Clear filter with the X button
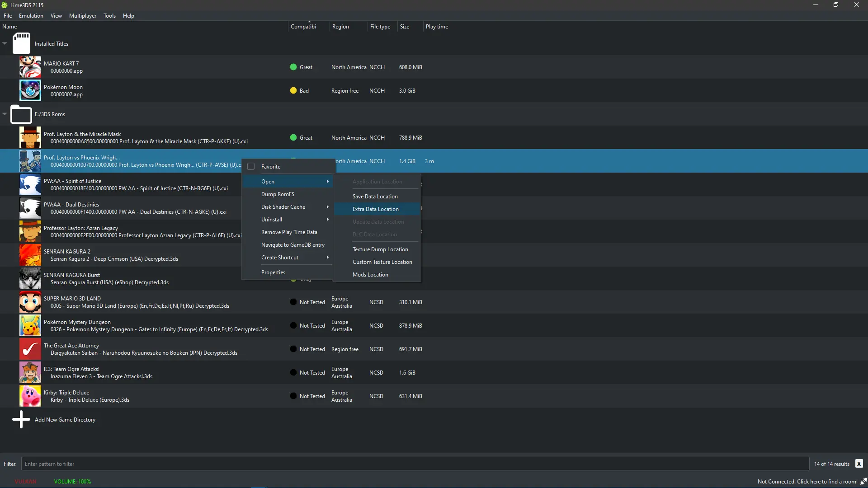 (x=859, y=464)
